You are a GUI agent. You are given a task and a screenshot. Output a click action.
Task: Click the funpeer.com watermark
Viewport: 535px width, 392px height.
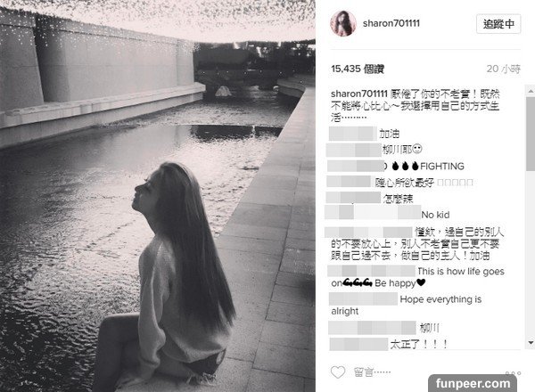click(x=473, y=383)
